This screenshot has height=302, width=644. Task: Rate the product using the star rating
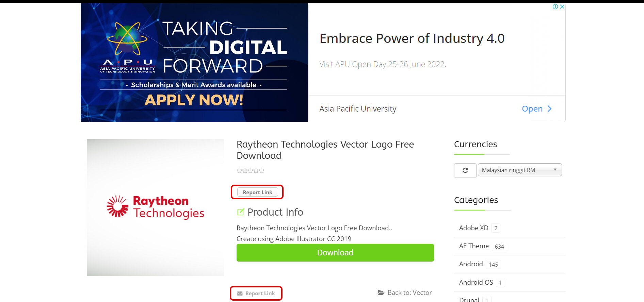pyautogui.click(x=251, y=171)
